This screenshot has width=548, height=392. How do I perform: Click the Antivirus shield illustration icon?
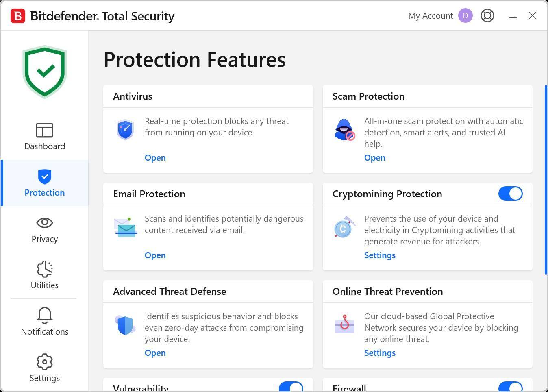125,129
